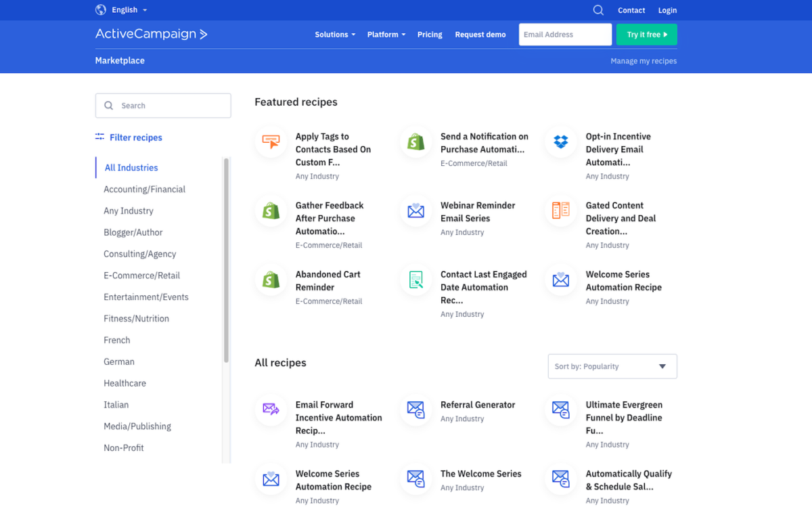Open the Pricing page
The image size is (812, 507).
430,35
